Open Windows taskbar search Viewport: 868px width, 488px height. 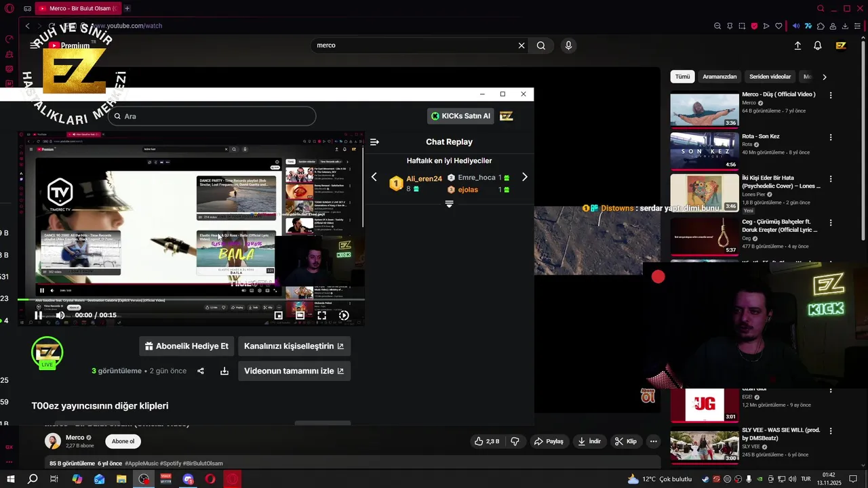[x=33, y=479]
